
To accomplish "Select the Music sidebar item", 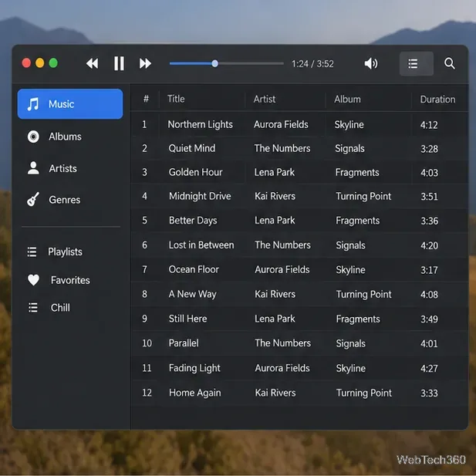I will [70, 104].
